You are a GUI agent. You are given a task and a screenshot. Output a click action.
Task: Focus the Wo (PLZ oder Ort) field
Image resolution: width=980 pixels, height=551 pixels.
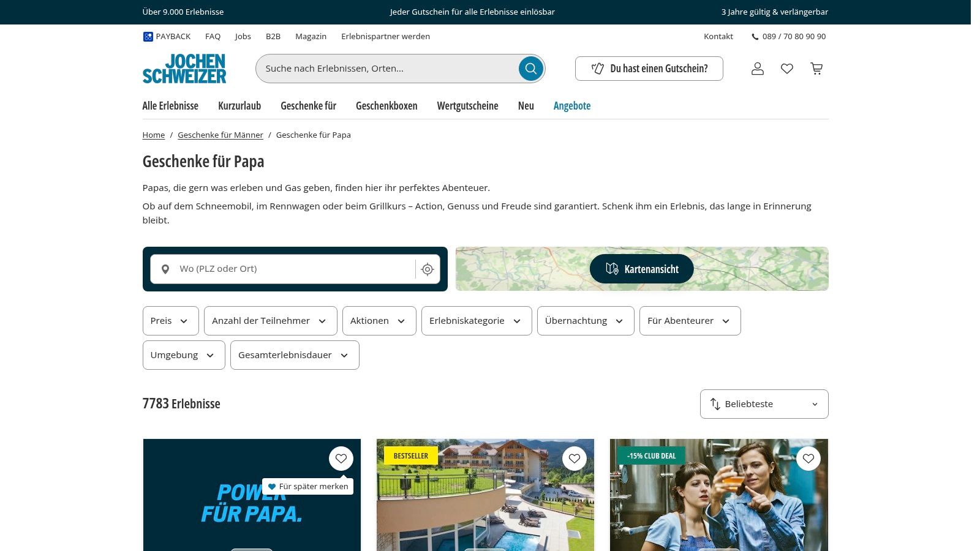tap(295, 269)
